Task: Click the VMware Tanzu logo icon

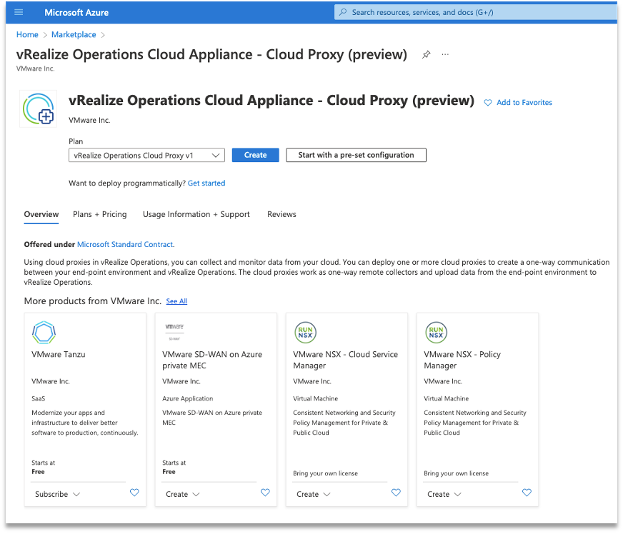Action: point(44,332)
